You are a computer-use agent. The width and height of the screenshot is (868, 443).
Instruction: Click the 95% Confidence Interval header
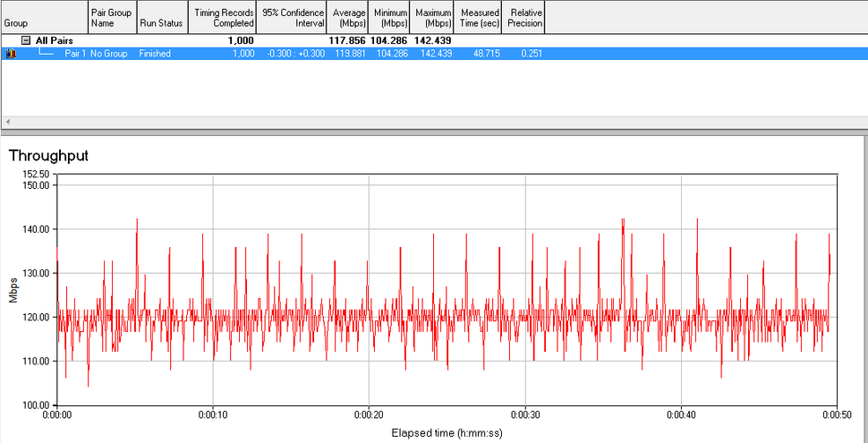click(x=291, y=17)
